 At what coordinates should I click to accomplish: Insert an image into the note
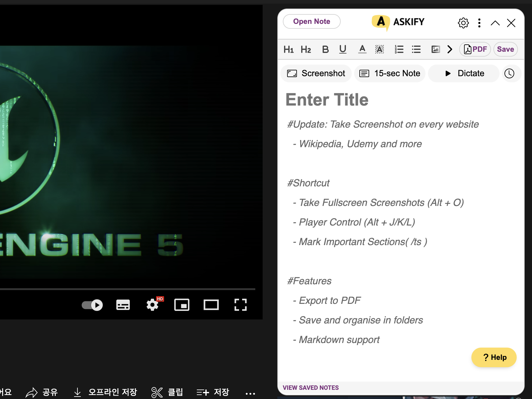point(436,49)
